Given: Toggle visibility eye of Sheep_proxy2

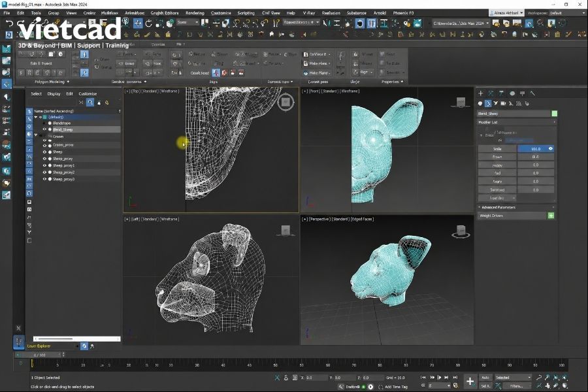Looking at the screenshot, I should point(44,172).
